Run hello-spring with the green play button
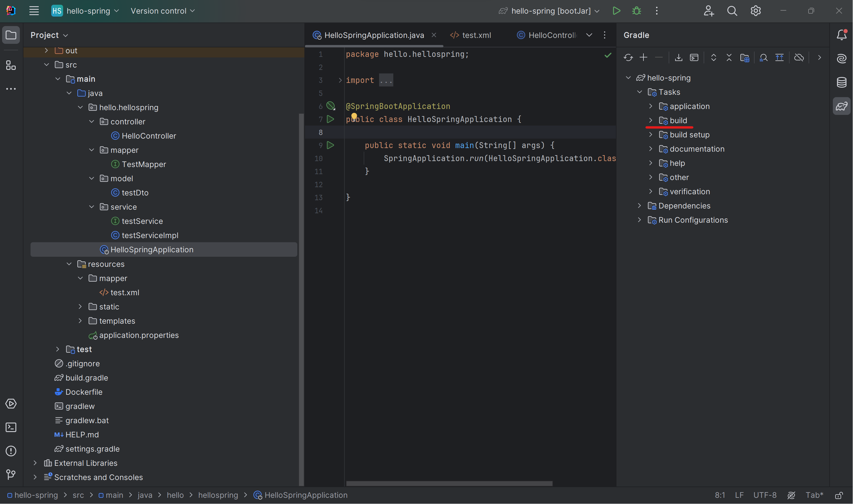The height and width of the screenshot is (504, 853). pos(616,11)
